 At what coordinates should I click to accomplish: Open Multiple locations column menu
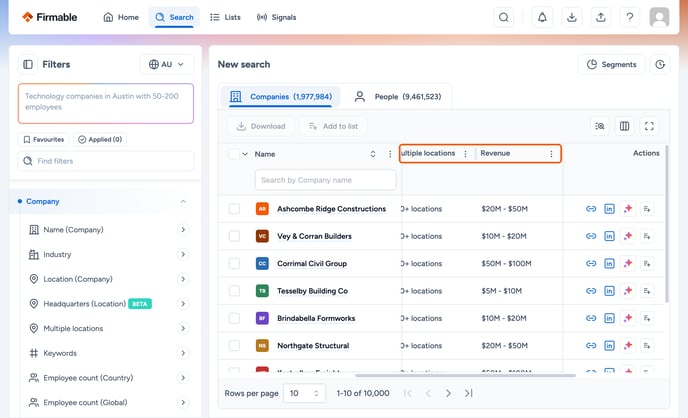point(466,154)
